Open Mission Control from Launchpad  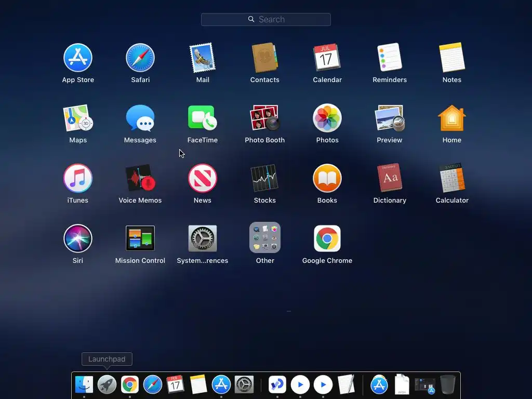(140, 238)
